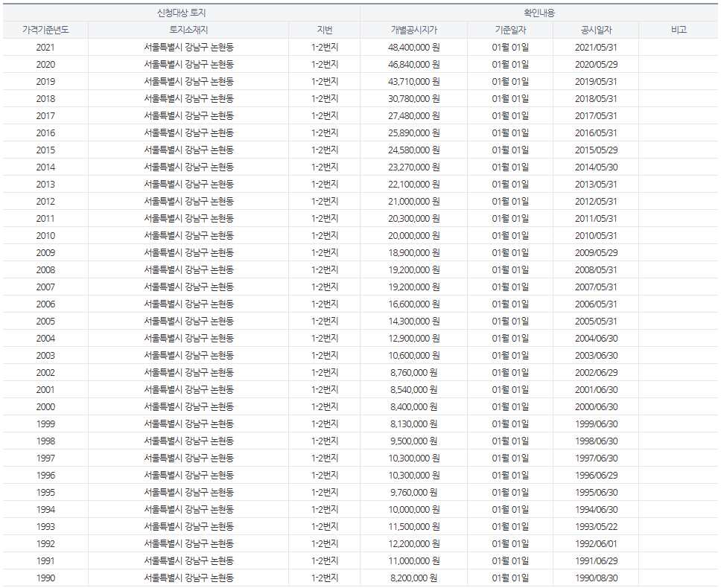Select the date 1992/06/01

(x=596, y=543)
